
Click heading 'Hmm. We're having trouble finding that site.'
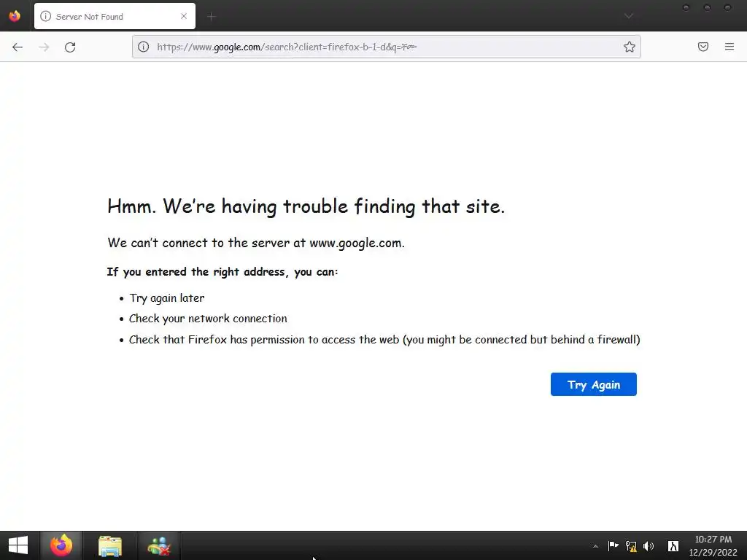pyautogui.click(x=306, y=206)
